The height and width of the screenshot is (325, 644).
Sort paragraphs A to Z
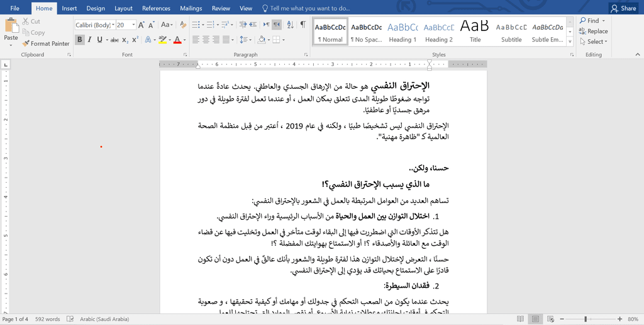[x=289, y=25]
